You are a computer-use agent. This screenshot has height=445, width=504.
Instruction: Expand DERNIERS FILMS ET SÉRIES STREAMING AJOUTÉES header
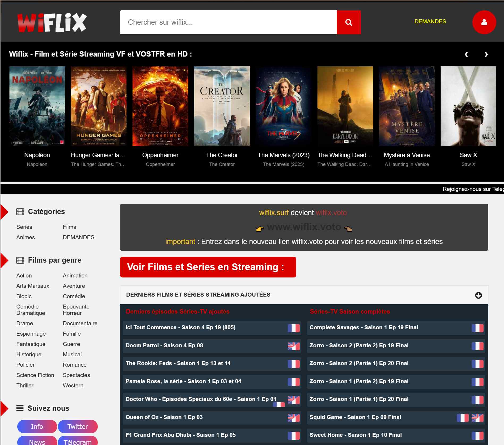(x=304, y=295)
